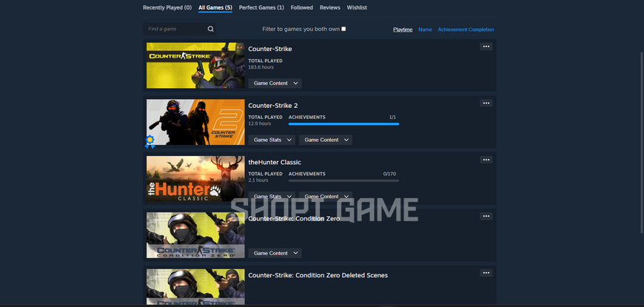Click the 12.9 hours playtime text
644x307 pixels.
[260, 124]
